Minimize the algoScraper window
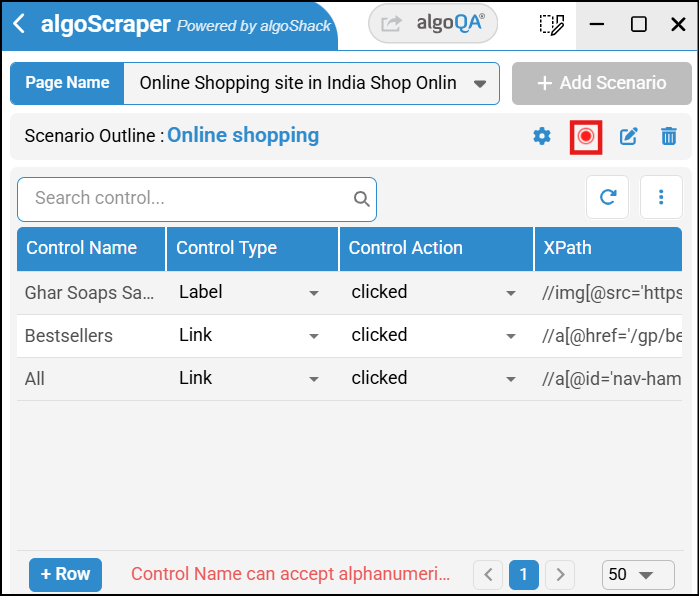This screenshot has width=699, height=596. [x=596, y=24]
